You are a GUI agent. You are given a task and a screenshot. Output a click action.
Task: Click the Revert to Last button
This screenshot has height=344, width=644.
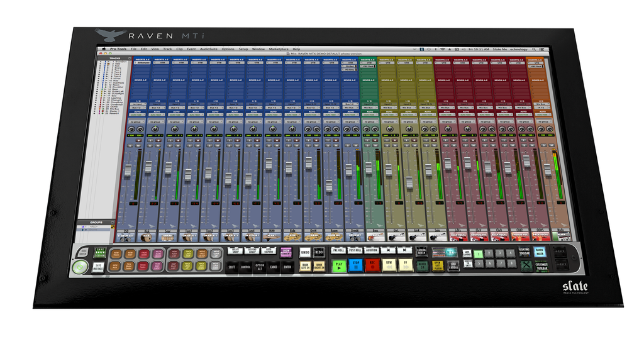click(x=468, y=264)
